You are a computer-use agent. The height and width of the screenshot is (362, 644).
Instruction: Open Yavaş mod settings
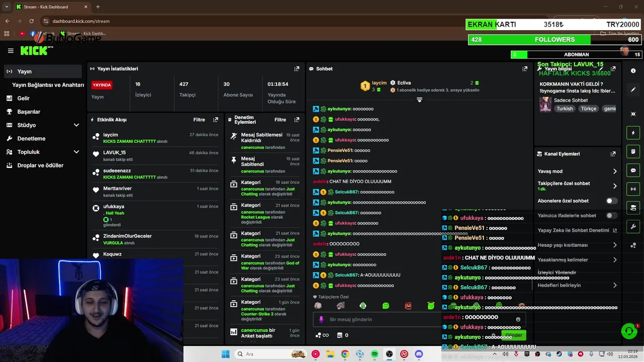577,171
